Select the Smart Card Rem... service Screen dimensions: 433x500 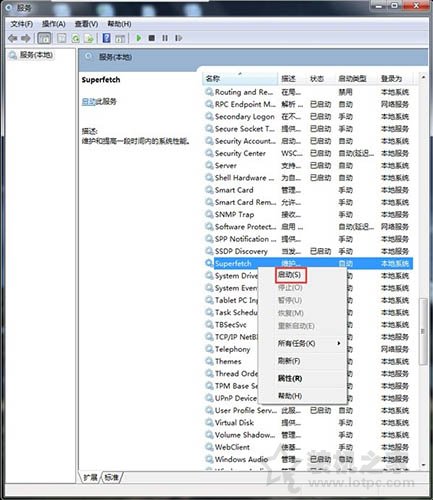308,202
